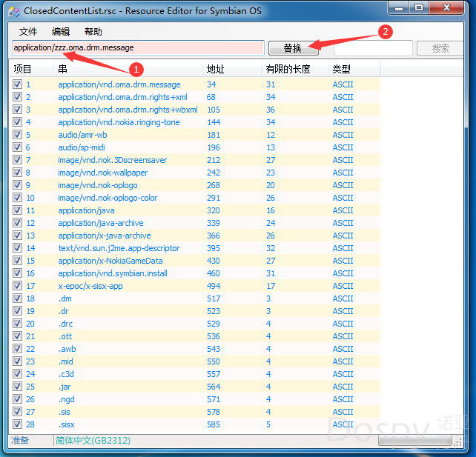Uncheck item 1 checkbox

(x=17, y=84)
